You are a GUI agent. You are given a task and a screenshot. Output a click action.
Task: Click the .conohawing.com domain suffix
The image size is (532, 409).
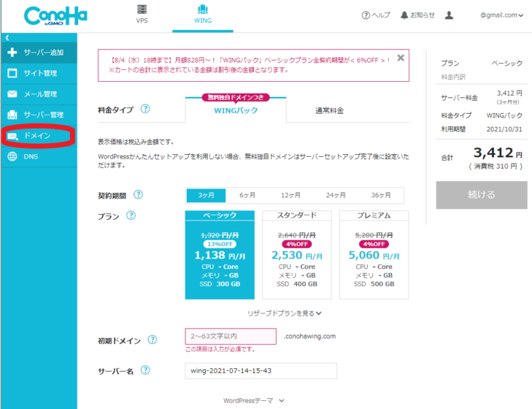[309, 336]
